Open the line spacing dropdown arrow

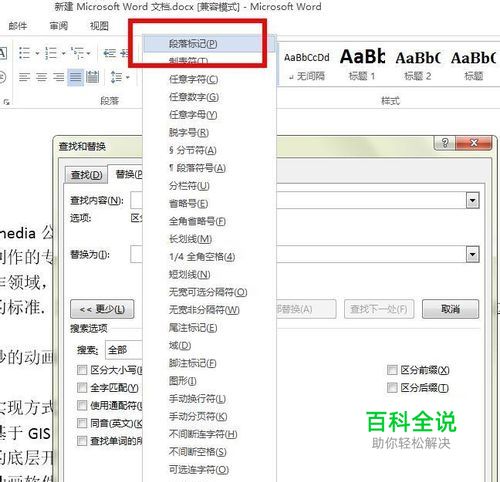(x=128, y=77)
